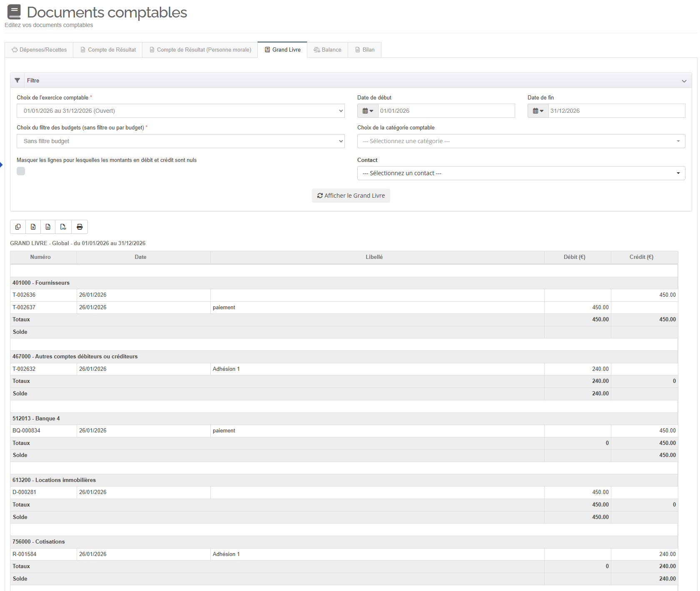Screen dimensions: 700x591
Task: Click Afficher le Grand Livre button
Action: 351,196
